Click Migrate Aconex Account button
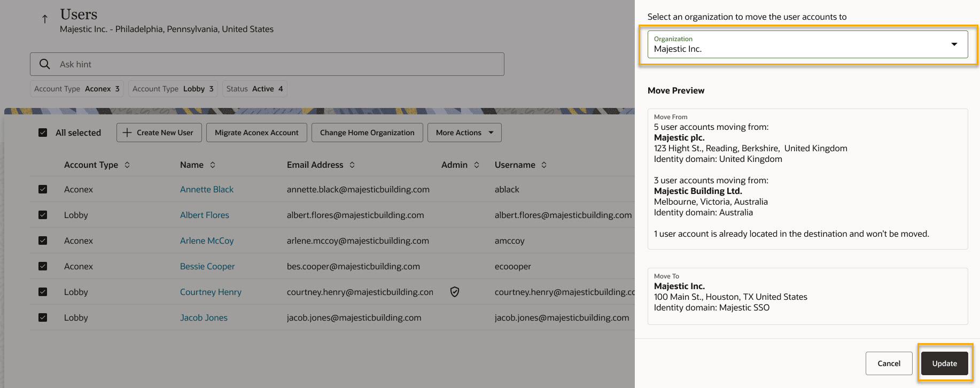Viewport: 980px width, 388px height. [x=256, y=133]
